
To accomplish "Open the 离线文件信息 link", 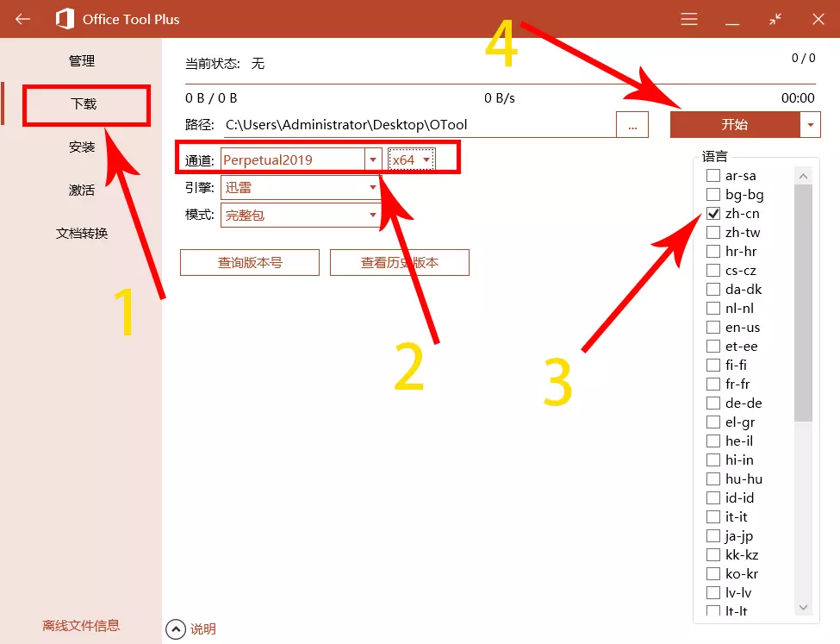I will 81,625.
